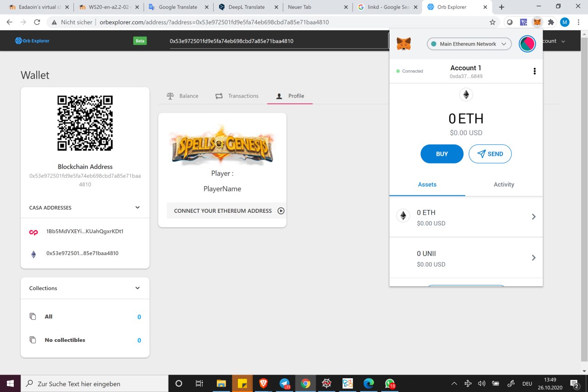Open Brave browser from the taskbar

pos(264,383)
